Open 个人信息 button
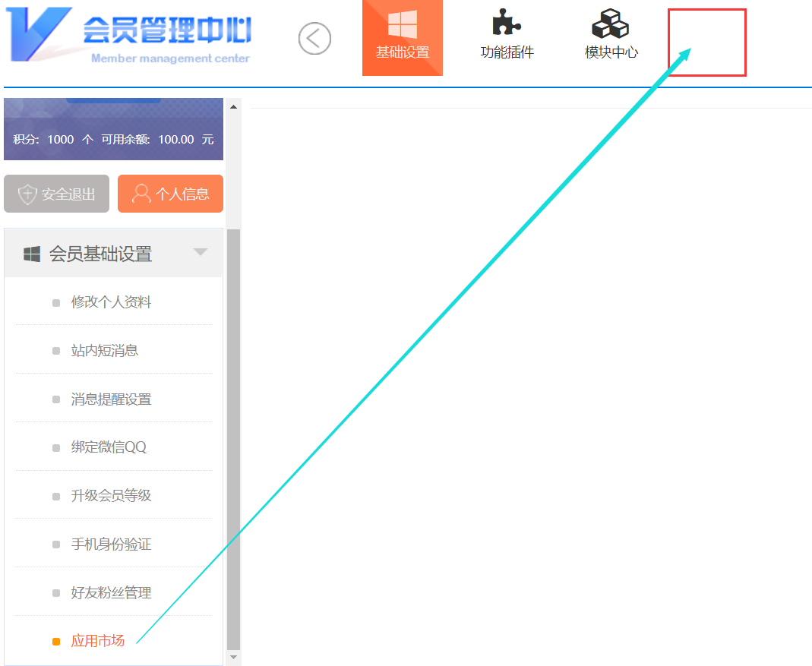 170,194
